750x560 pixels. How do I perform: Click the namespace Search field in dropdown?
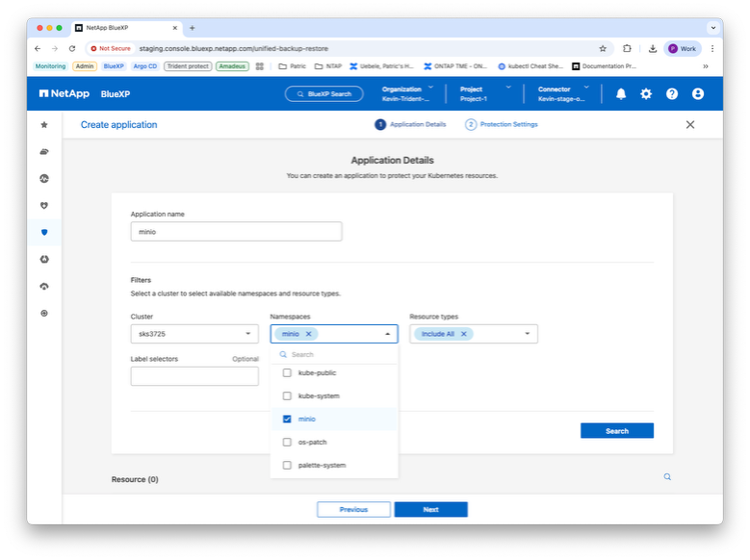pos(334,354)
